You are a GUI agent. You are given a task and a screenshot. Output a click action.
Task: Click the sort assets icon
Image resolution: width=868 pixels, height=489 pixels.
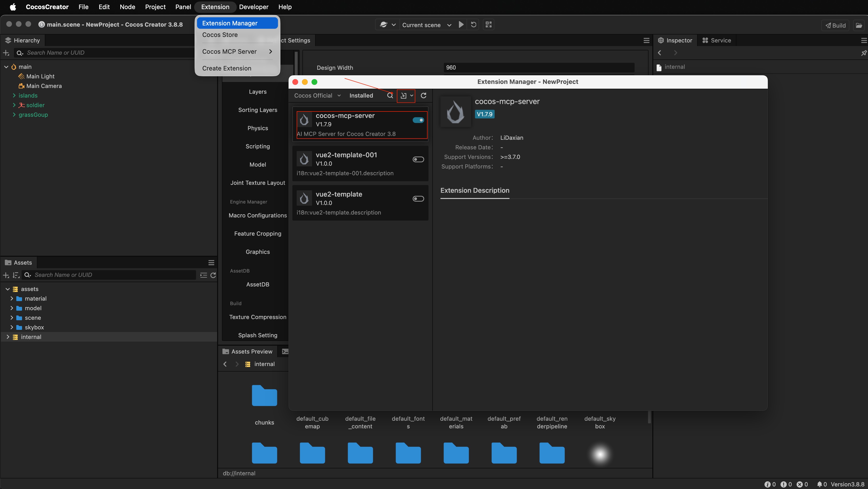[x=16, y=275]
